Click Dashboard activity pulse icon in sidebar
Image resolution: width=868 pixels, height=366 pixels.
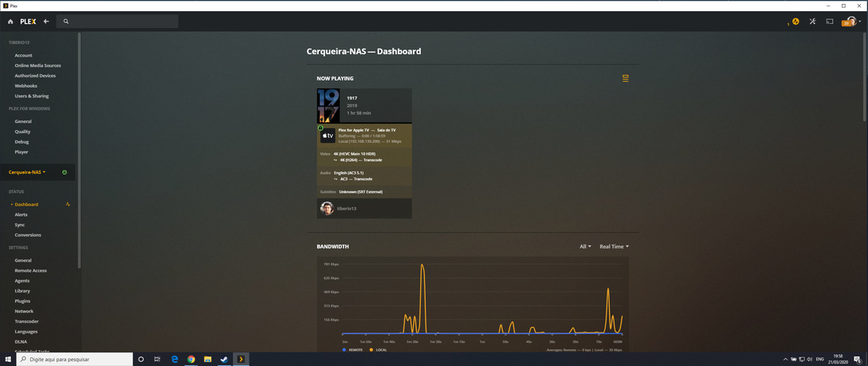pyautogui.click(x=68, y=204)
